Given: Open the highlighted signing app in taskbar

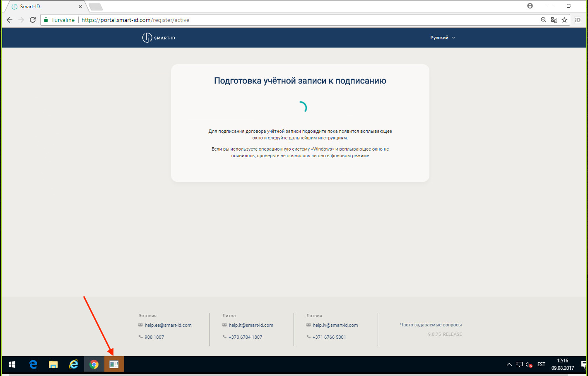Looking at the screenshot, I should [x=114, y=364].
